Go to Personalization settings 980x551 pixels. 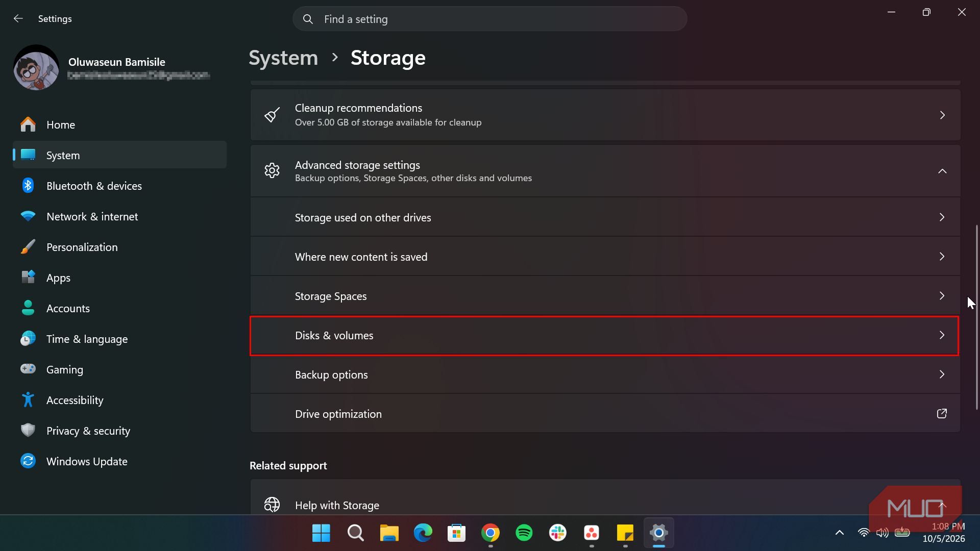[x=119, y=247]
